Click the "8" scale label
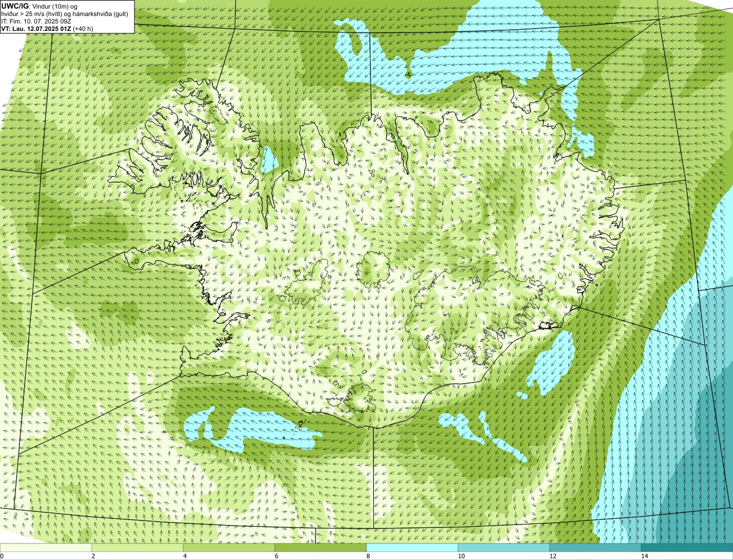This screenshot has width=733, height=560. pyautogui.click(x=368, y=556)
